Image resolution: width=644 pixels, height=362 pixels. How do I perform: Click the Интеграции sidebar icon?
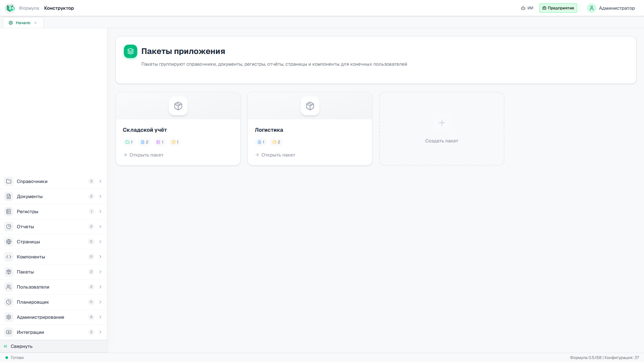(x=9, y=332)
